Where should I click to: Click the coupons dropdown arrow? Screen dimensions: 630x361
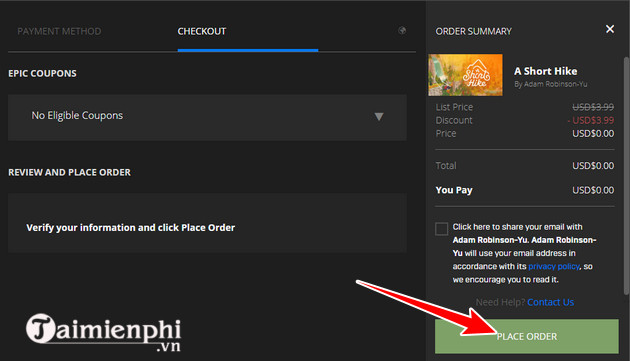(378, 117)
